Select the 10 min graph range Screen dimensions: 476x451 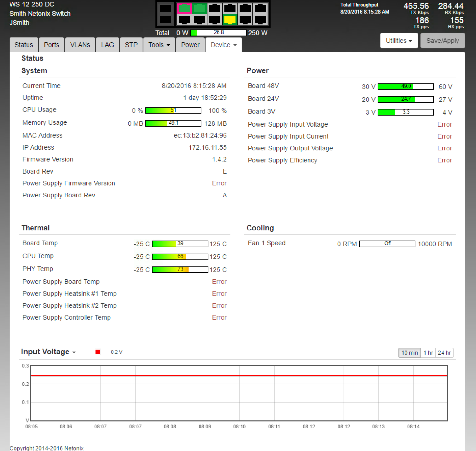pos(409,353)
